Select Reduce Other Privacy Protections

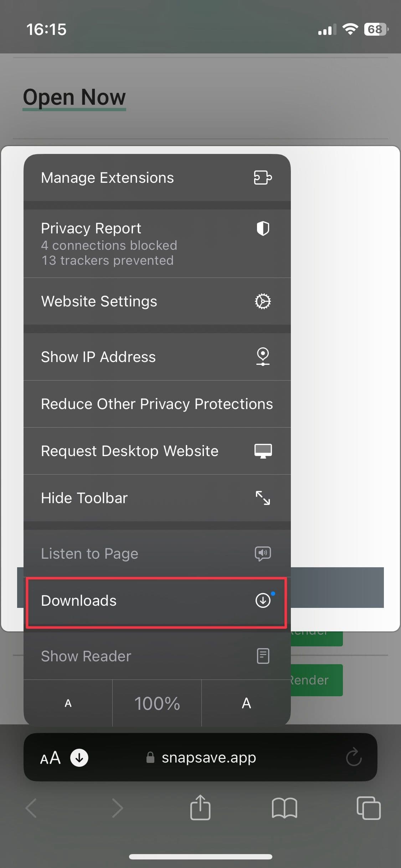[157, 404]
